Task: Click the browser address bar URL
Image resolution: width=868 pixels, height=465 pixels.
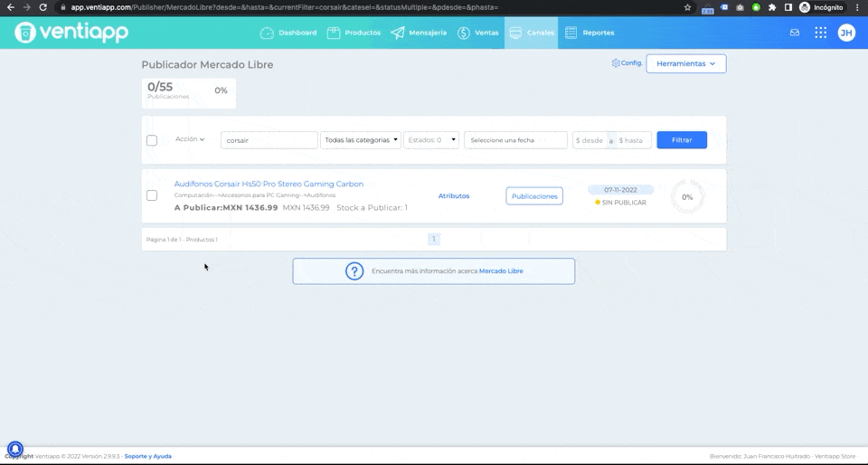Action: click(x=285, y=7)
